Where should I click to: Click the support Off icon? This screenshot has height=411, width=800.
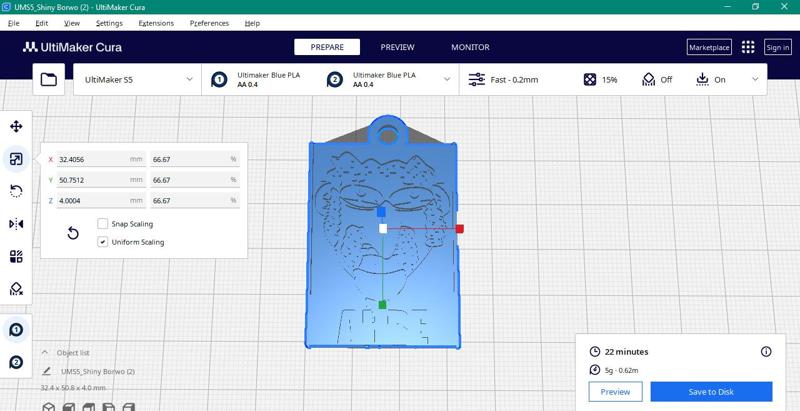pos(648,80)
